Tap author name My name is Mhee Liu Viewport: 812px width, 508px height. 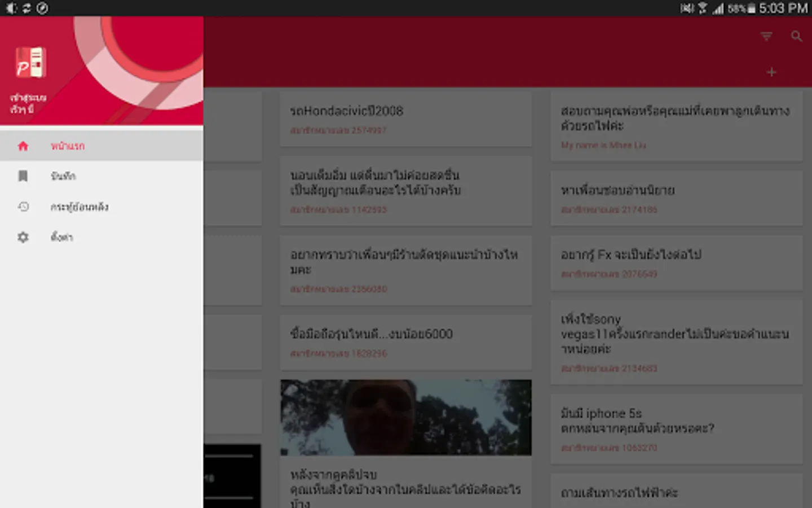pyautogui.click(x=603, y=145)
